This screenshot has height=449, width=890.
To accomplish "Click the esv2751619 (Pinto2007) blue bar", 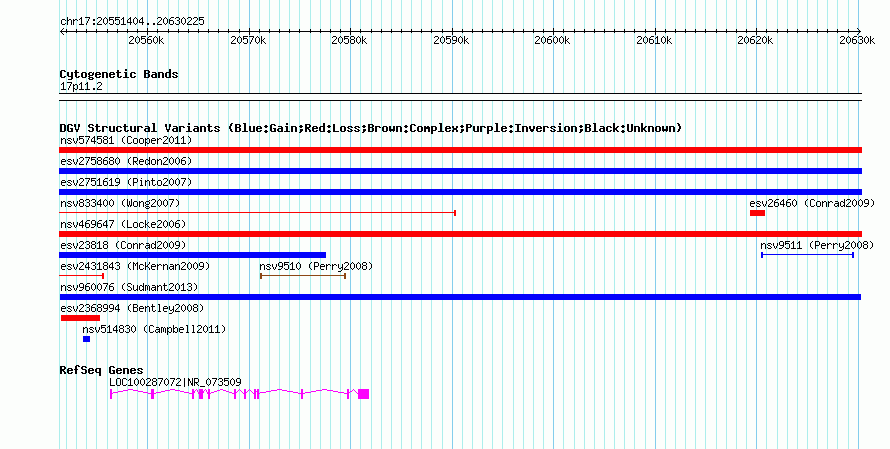I will [x=460, y=192].
